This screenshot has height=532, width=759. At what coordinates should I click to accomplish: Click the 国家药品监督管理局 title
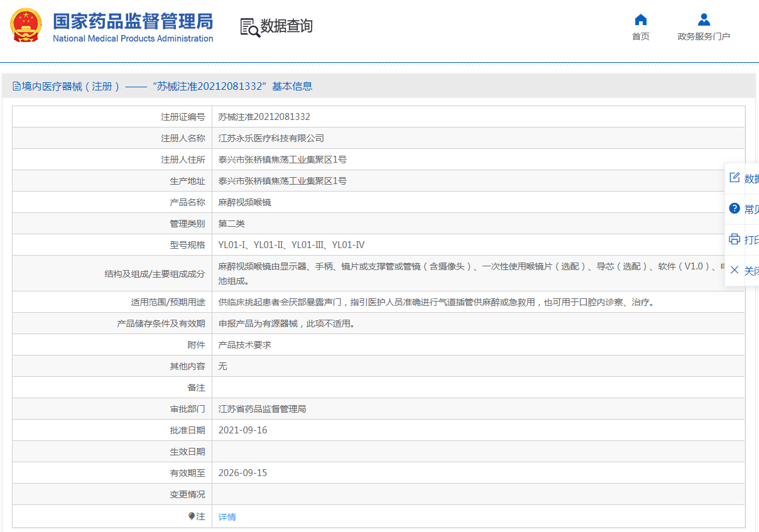tap(133, 21)
